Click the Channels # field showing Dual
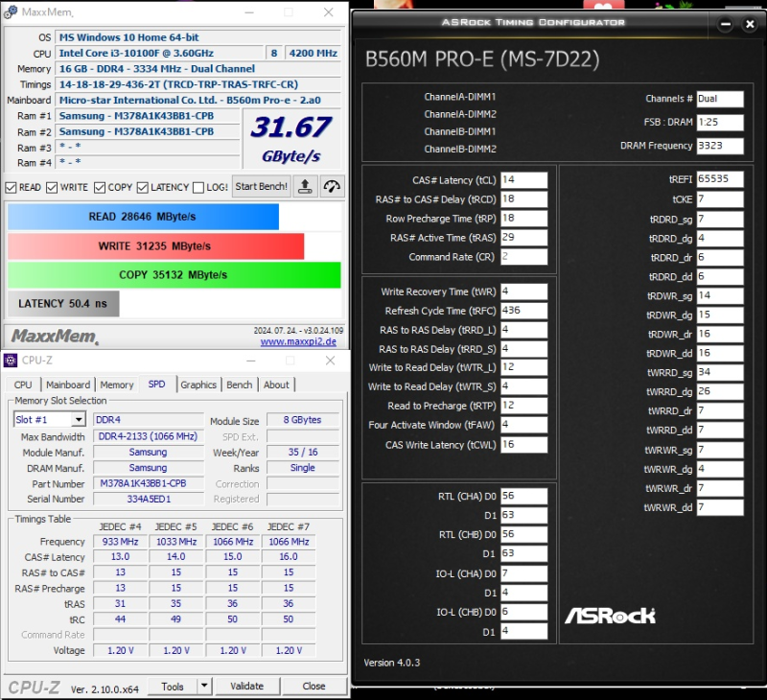The height and width of the screenshot is (700, 767). point(720,99)
